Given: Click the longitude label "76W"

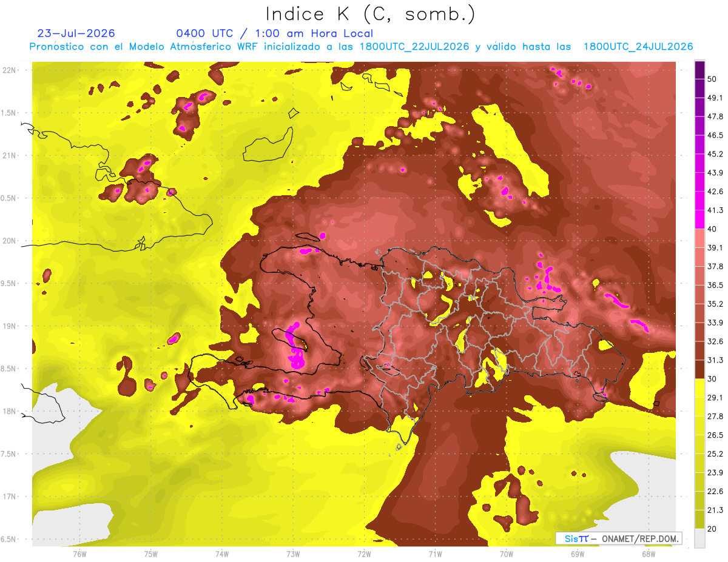Looking at the screenshot, I should coord(79,554).
